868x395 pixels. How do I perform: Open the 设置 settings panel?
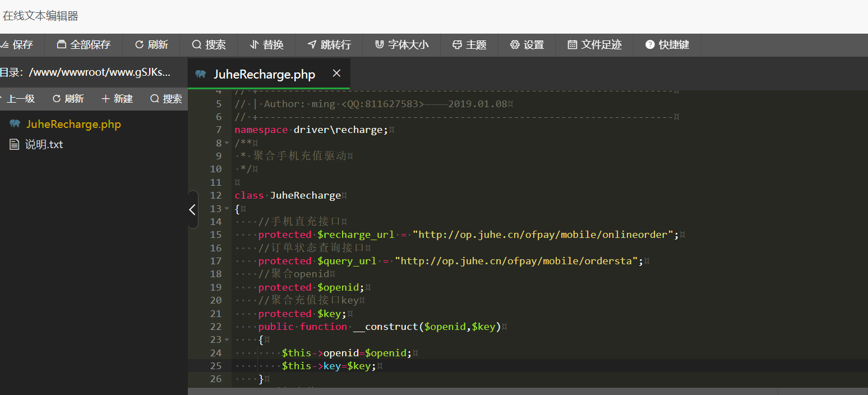527,45
